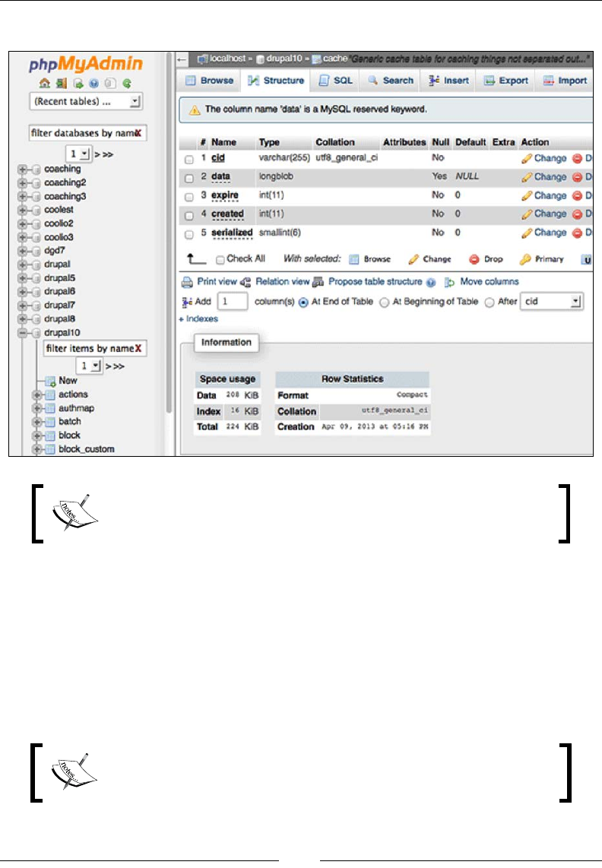This screenshot has height=868, width=602.
Task: Click the Change link for serialized row
Action: (550, 233)
